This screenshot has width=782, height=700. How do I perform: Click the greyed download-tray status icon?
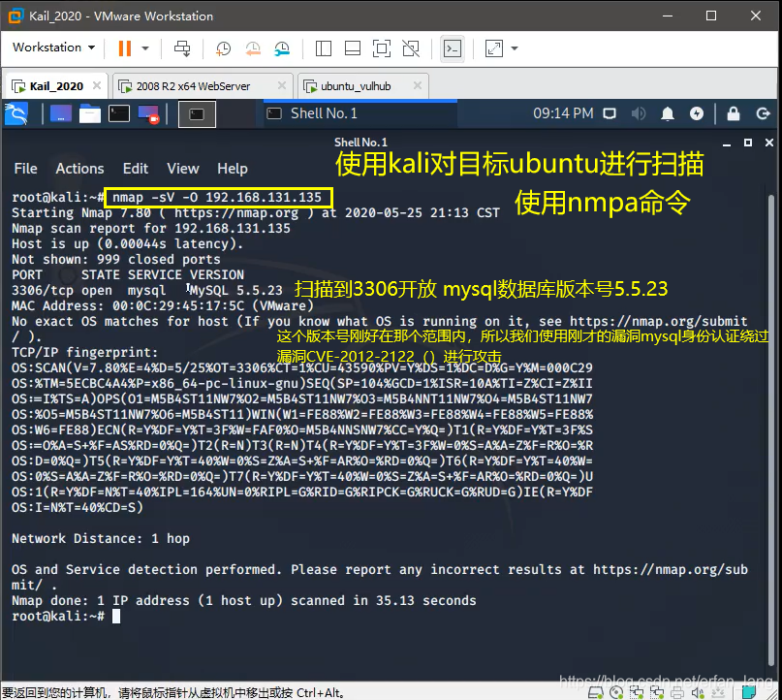coord(718,692)
